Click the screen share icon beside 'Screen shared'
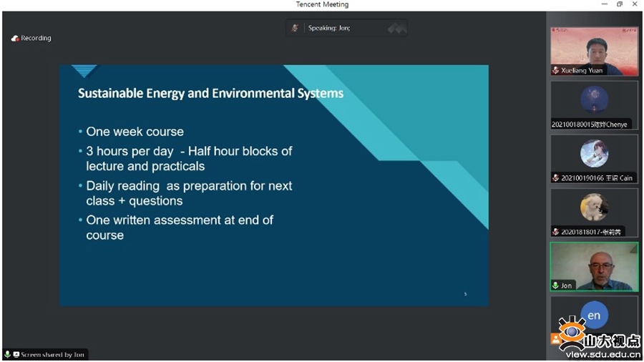The width and height of the screenshot is (644, 362). click(16, 355)
